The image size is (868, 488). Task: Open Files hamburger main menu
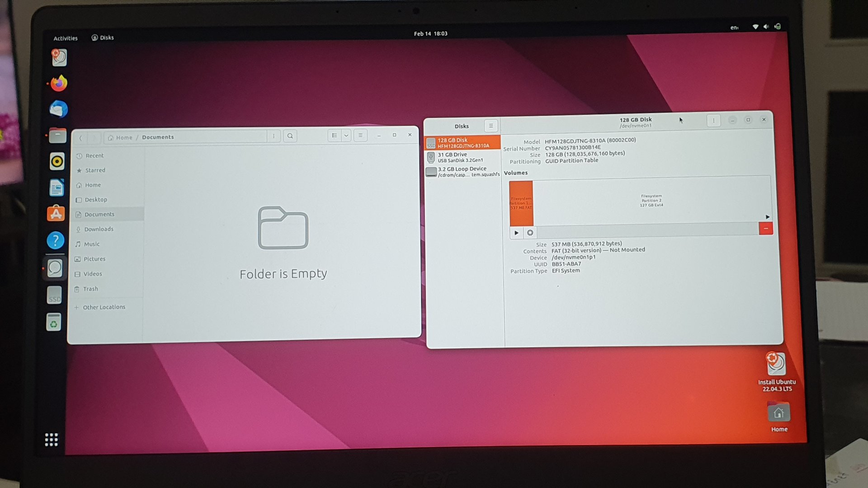click(x=360, y=136)
